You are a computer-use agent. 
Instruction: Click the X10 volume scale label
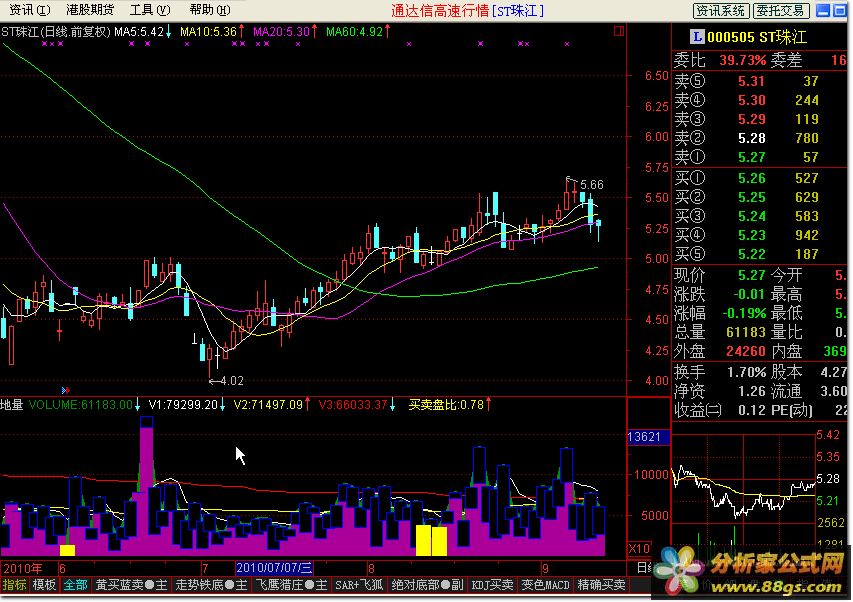[x=639, y=548]
